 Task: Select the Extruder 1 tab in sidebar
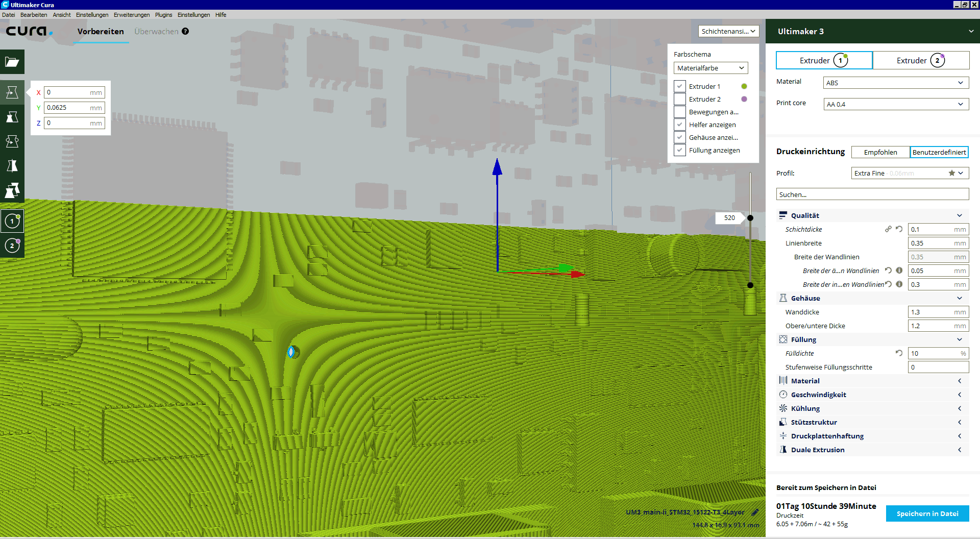coord(824,60)
